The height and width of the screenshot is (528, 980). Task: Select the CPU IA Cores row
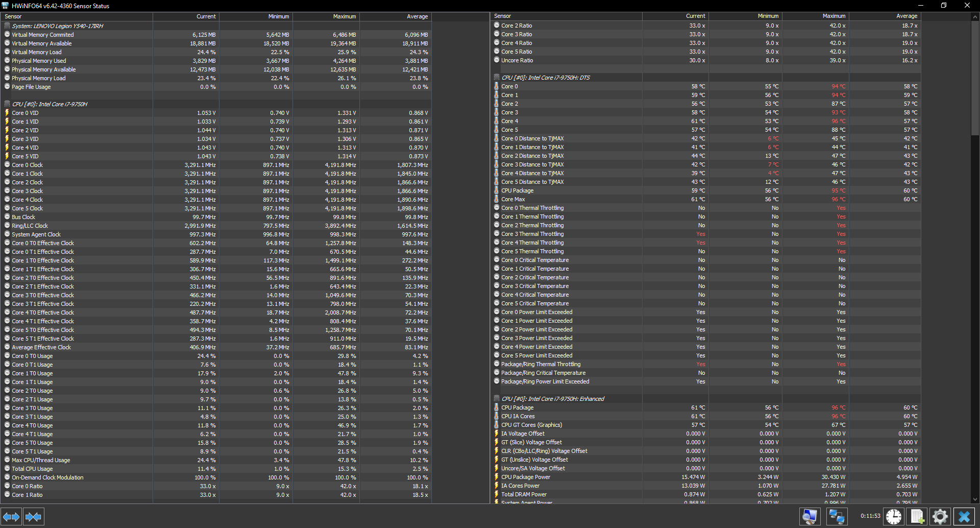(706, 416)
